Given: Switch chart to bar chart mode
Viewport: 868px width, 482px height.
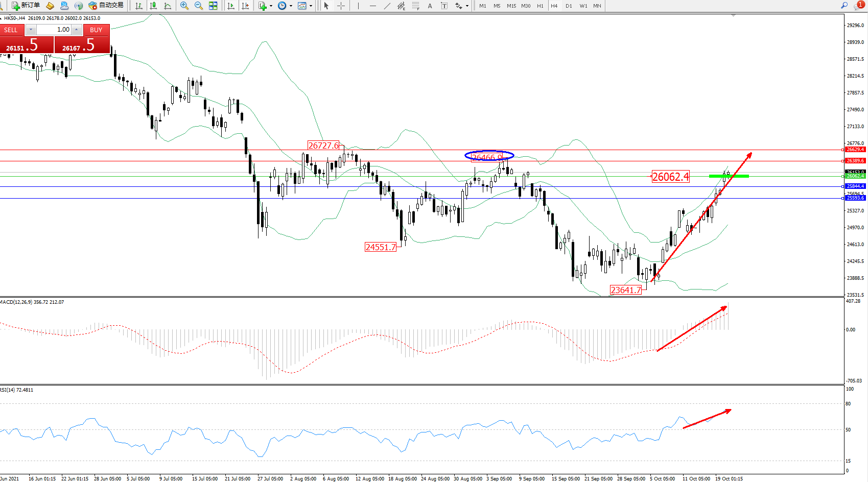Looking at the screenshot, I should 138,6.
